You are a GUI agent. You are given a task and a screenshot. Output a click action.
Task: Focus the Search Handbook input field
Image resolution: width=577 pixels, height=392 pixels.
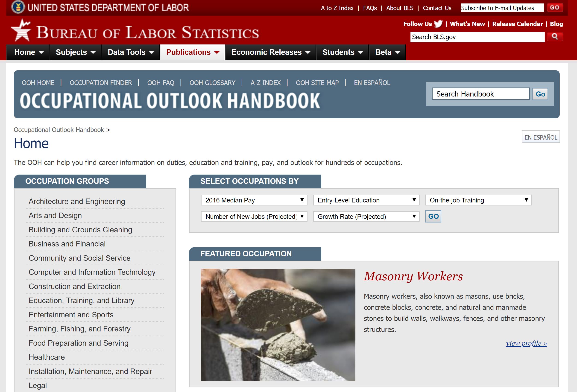click(481, 94)
